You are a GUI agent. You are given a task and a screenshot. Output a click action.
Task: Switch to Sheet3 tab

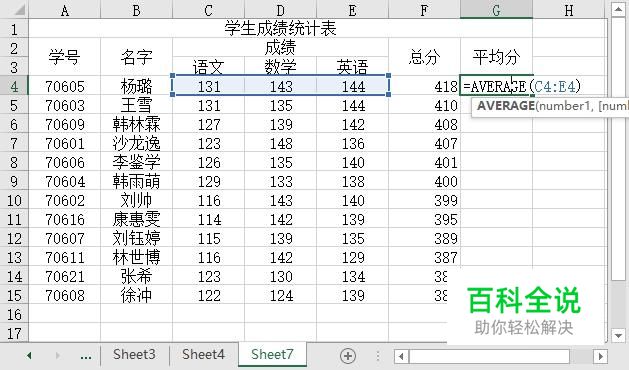[x=134, y=354]
